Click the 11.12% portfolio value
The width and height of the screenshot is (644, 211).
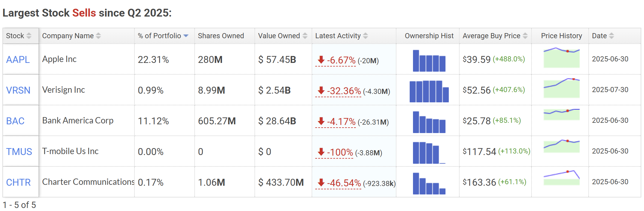[x=153, y=121]
